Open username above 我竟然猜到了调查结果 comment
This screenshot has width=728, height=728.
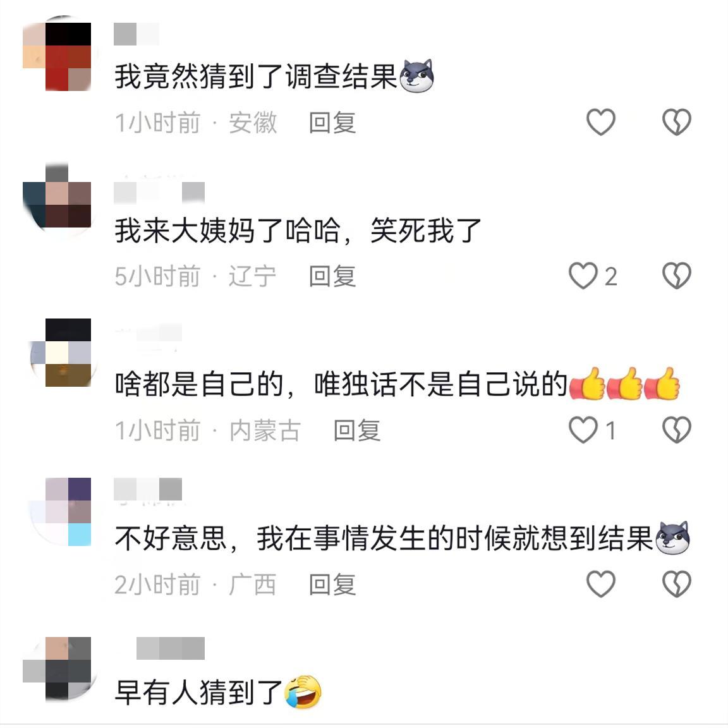(x=136, y=34)
